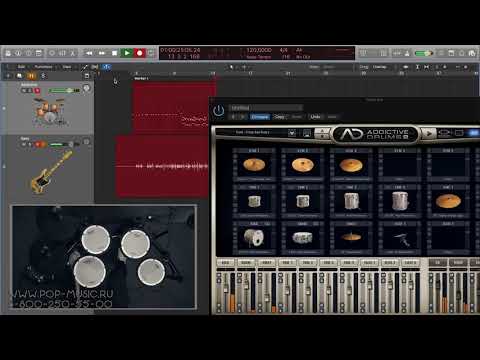Open the View menu in tracks area
Image resolution: width=480 pixels, height=360 pixels.
click(x=67, y=67)
